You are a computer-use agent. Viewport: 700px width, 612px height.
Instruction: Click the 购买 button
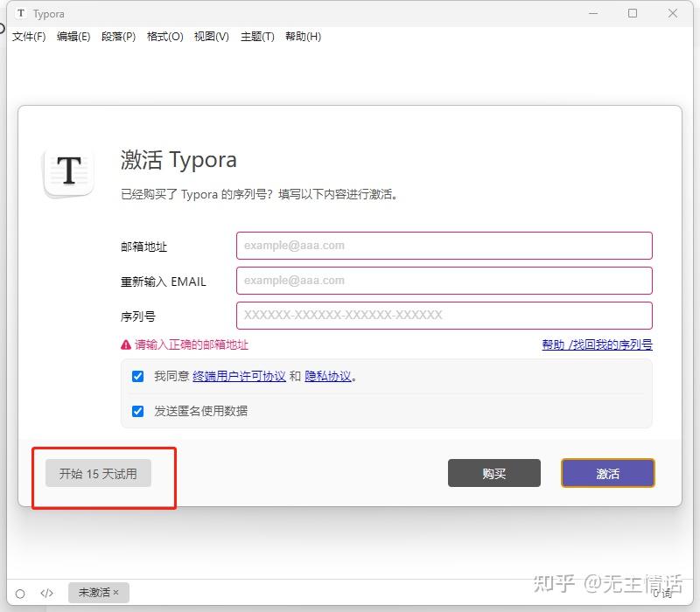[494, 472]
